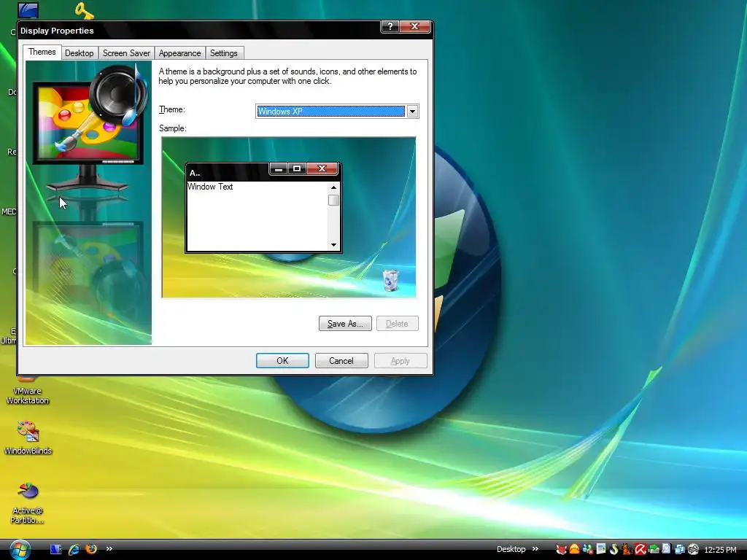The width and height of the screenshot is (747, 560).
Task: Click the blue monitor desktop icon at top-left
Action: 28,9
